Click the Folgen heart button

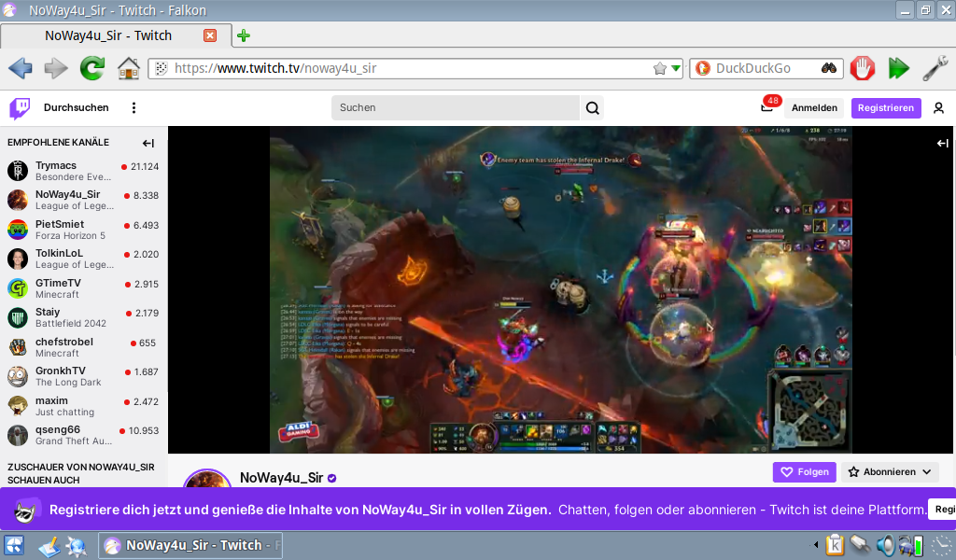[x=804, y=471]
